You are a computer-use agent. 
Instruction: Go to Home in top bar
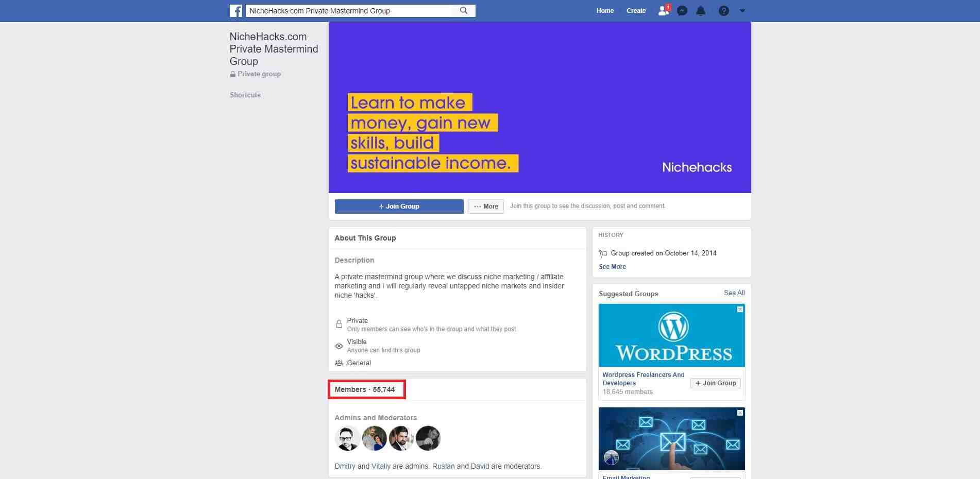pos(605,11)
